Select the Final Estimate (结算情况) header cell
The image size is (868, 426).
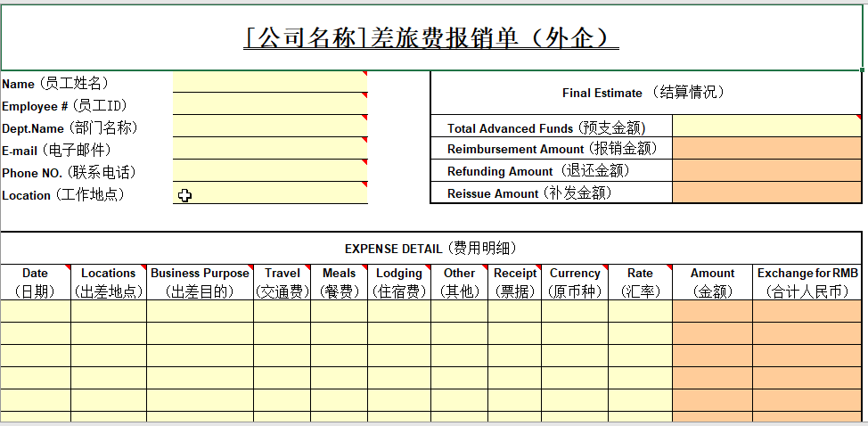[x=645, y=93]
